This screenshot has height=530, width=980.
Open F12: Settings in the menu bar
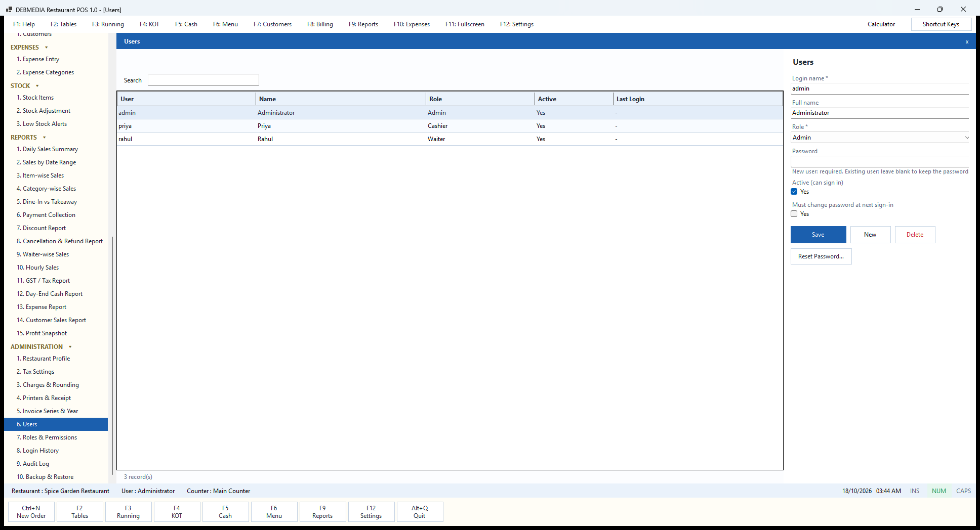point(517,24)
